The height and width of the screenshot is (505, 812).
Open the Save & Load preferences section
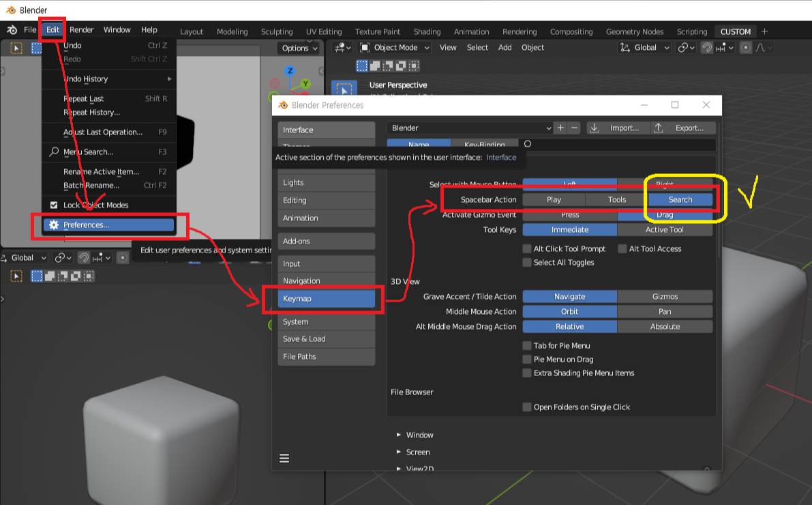click(x=327, y=339)
